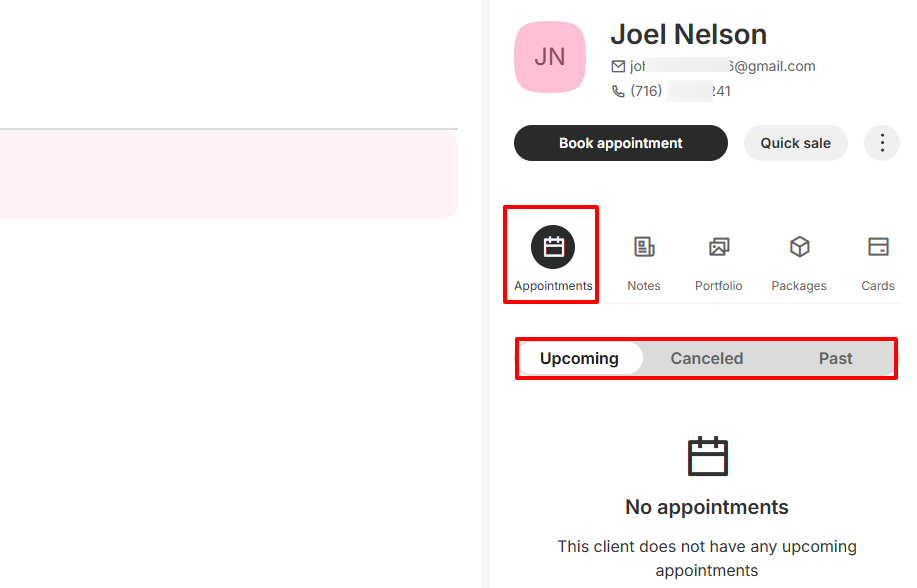The height and width of the screenshot is (588, 917).
Task: Click the Joel Nelson client name
Action: (688, 34)
